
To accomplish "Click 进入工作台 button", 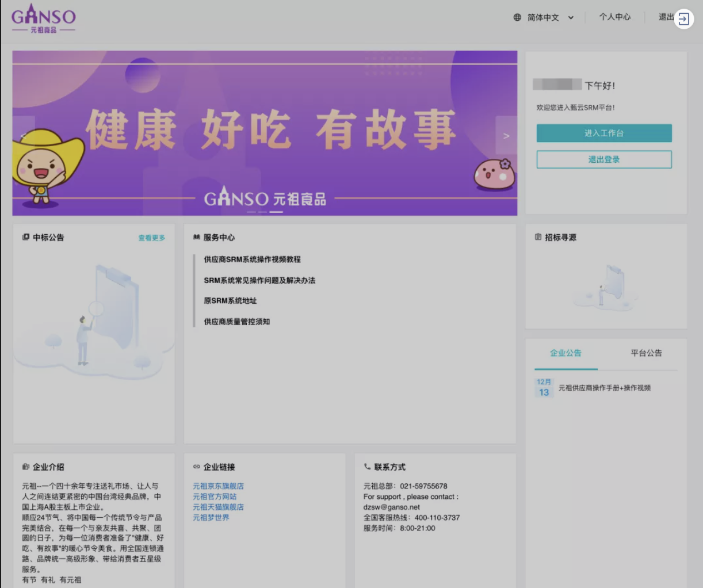I will [x=604, y=133].
